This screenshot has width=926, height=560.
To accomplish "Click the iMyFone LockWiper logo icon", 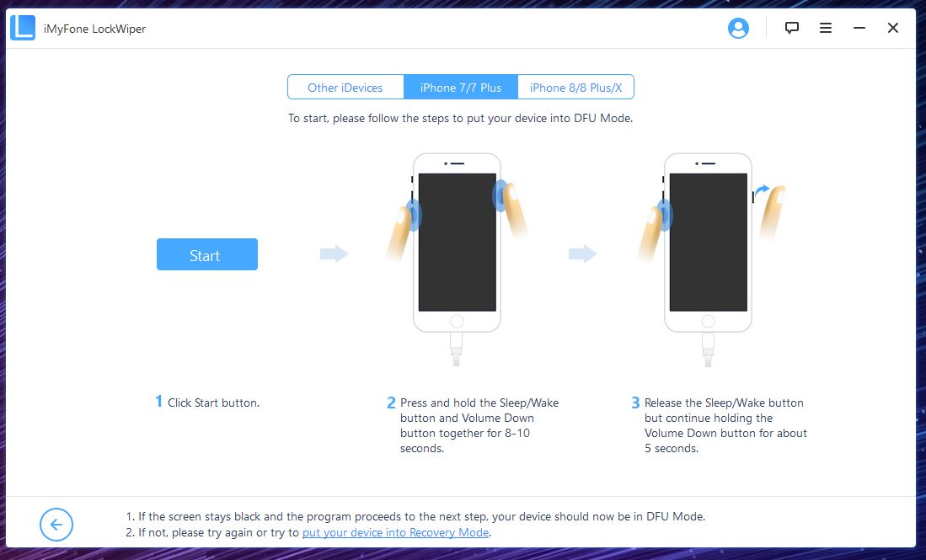I will point(23,29).
